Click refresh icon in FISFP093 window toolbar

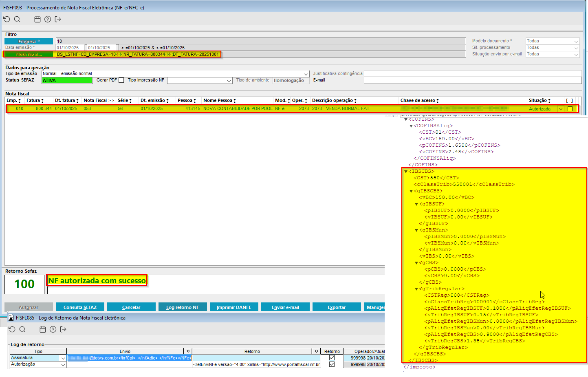(7, 19)
